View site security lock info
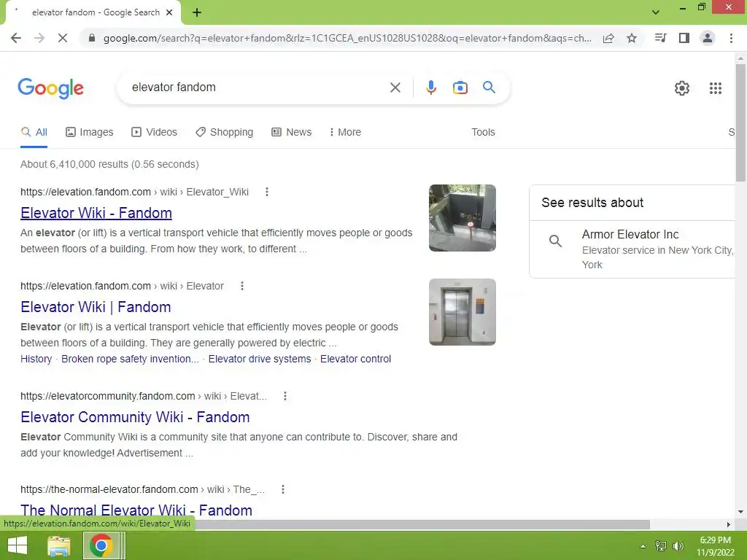 point(92,38)
